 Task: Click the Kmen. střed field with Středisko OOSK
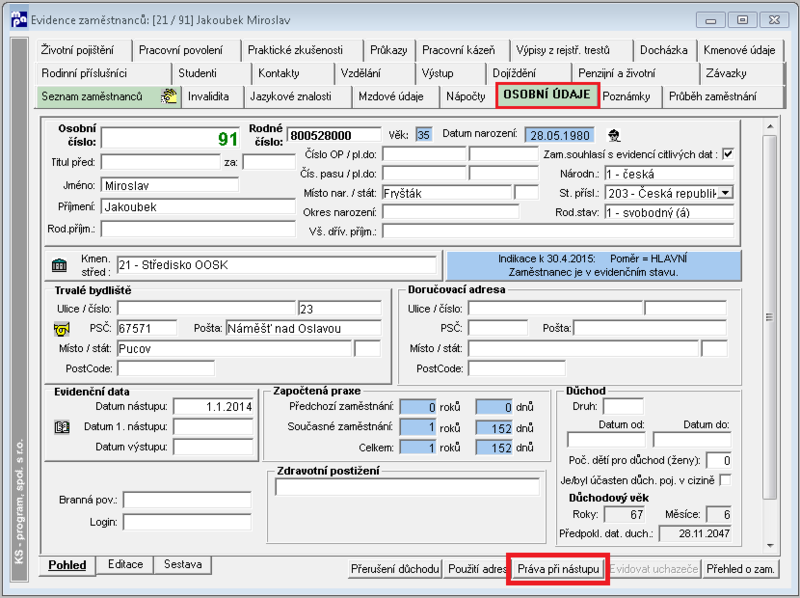click(277, 265)
